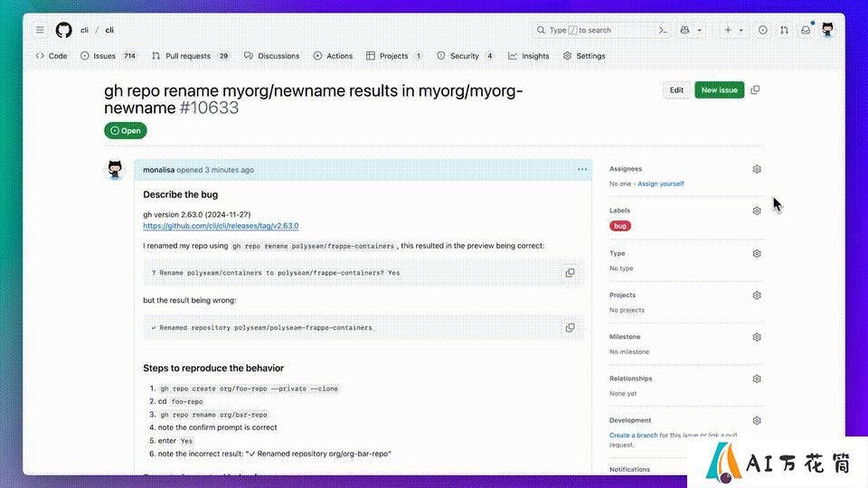Open the Type gear settings

coord(757,253)
